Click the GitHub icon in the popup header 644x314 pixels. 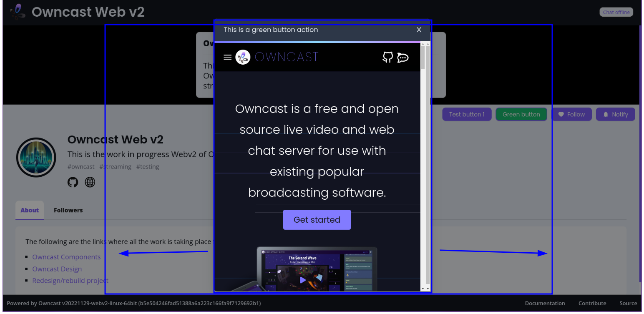387,57
